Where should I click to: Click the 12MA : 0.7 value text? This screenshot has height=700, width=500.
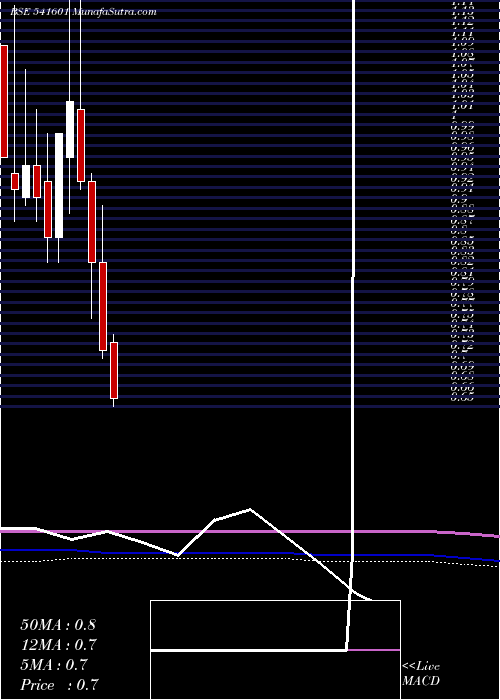point(58,645)
